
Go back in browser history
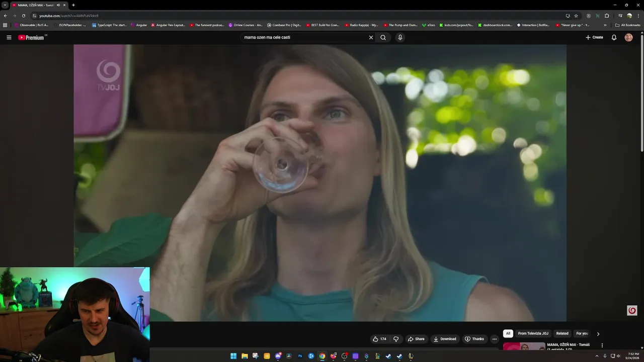[x=6, y=16]
